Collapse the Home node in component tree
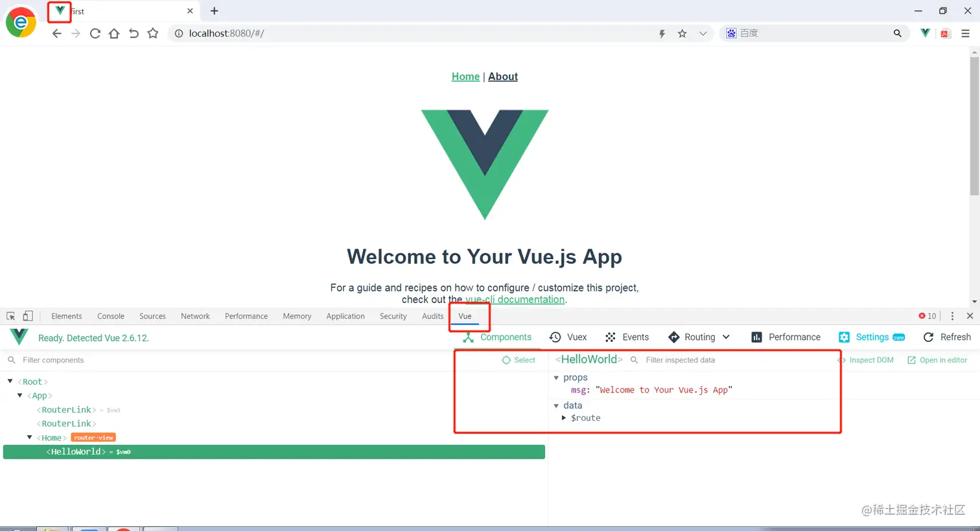980x531 pixels. [30, 438]
